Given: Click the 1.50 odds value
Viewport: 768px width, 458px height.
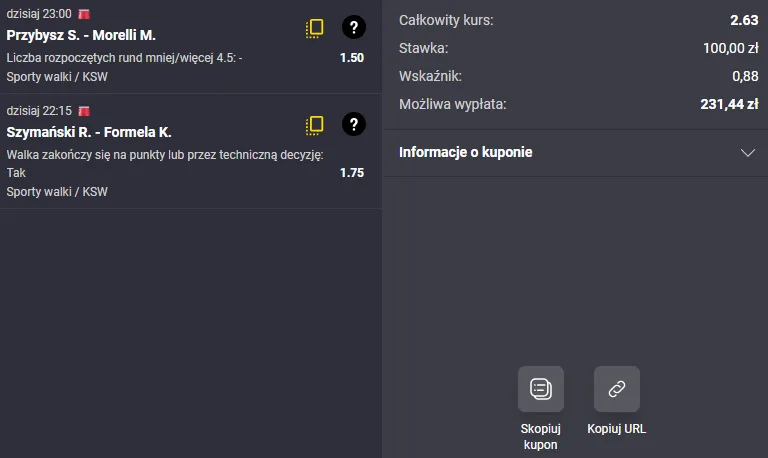Looking at the screenshot, I should tap(352, 58).
